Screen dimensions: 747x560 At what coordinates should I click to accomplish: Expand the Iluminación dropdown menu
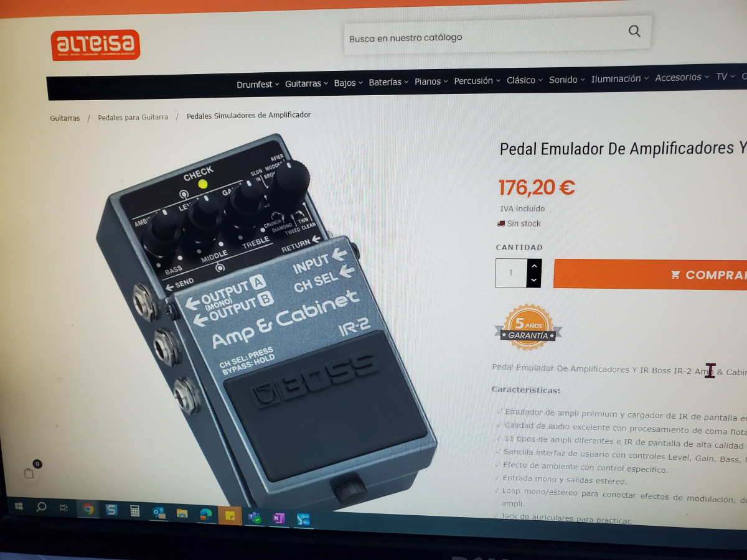[x=620, y=78]
